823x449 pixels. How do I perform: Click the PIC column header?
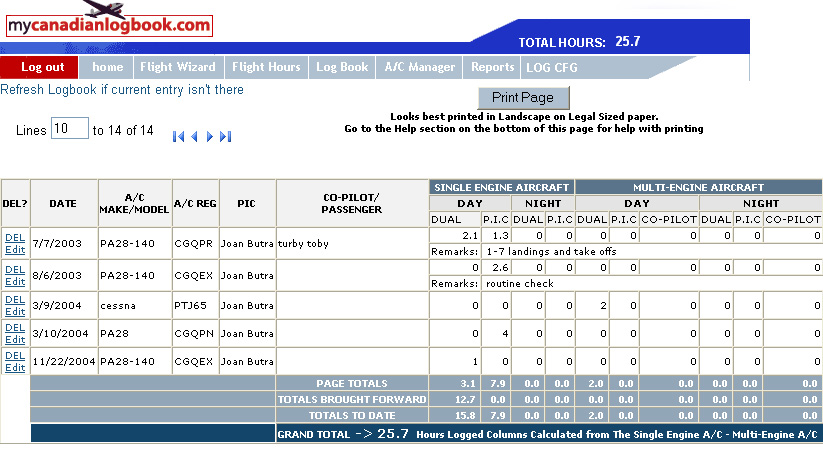tap(247, 203)
